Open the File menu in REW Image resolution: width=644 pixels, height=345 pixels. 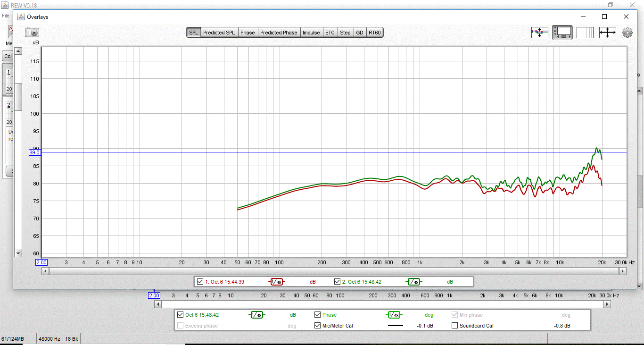pyautogui.click(x=6, y=16)
